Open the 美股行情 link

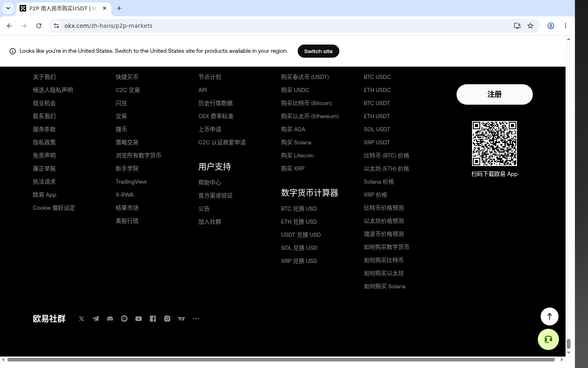pyautogui.click(x=127, y=221)
